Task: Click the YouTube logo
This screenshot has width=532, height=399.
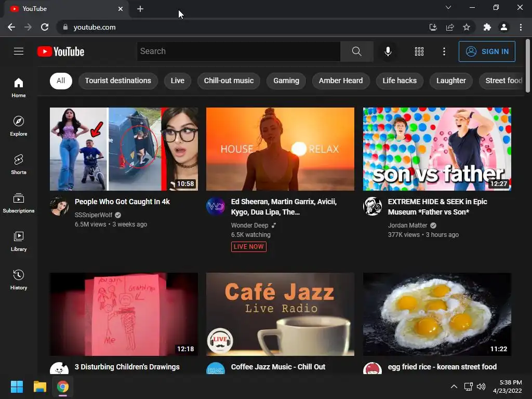Action: click(61, 51)
